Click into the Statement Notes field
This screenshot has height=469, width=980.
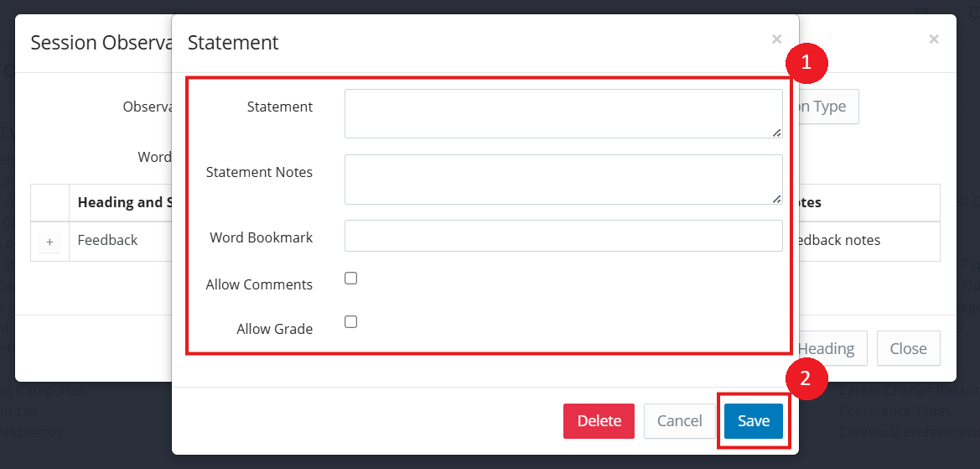click(563, 179)
